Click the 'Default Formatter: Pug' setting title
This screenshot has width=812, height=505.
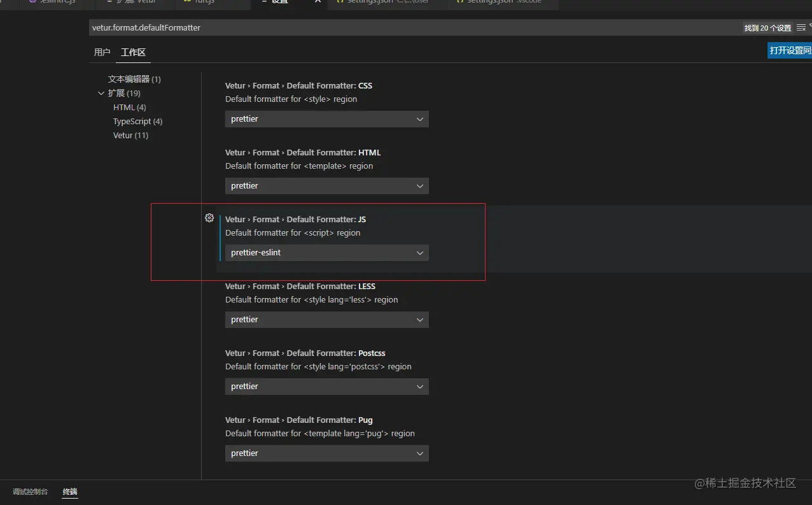click(299, 420)
